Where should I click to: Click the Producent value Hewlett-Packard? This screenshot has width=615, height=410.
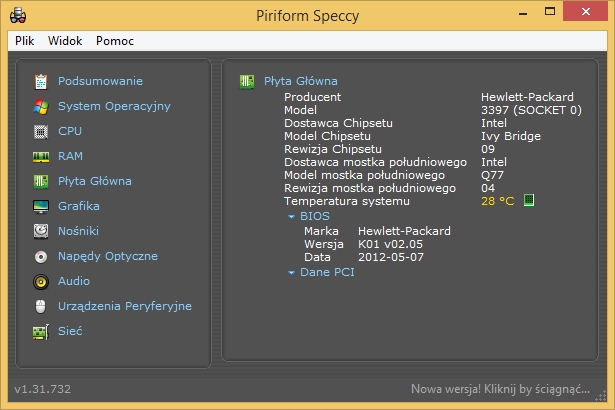(527, 97)
